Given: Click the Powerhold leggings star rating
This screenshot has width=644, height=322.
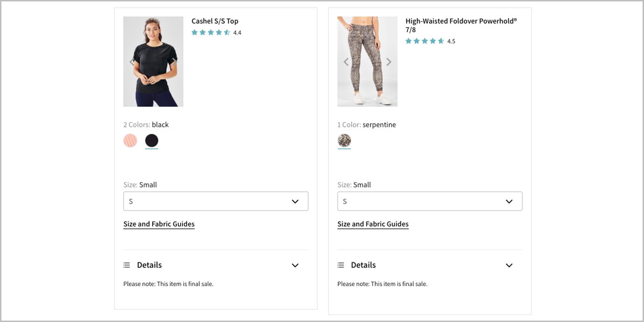Looking at the screenshot, I should click(425, 41).
